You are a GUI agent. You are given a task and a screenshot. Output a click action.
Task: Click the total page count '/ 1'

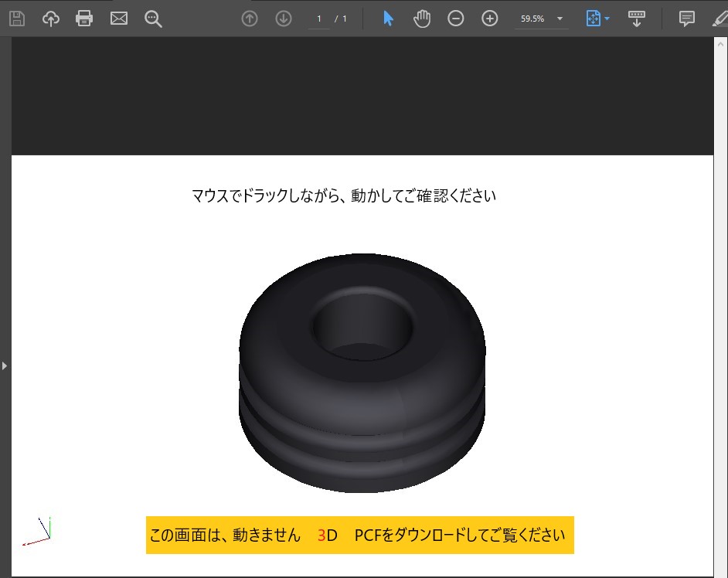[341, 19]
